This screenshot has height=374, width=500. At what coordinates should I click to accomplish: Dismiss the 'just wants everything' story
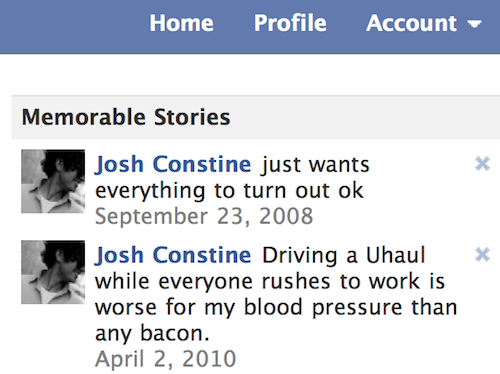482,164
